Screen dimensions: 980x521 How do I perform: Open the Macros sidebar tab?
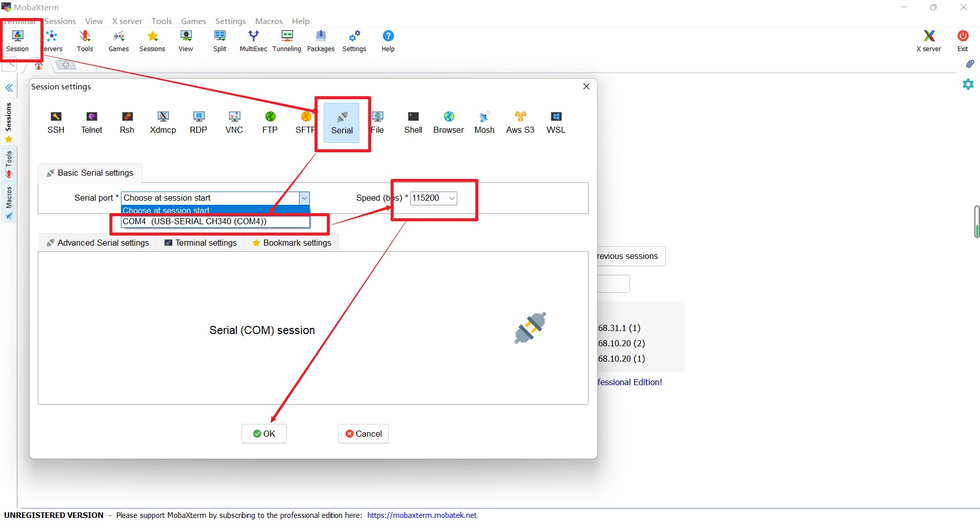[x=9, y=203]
